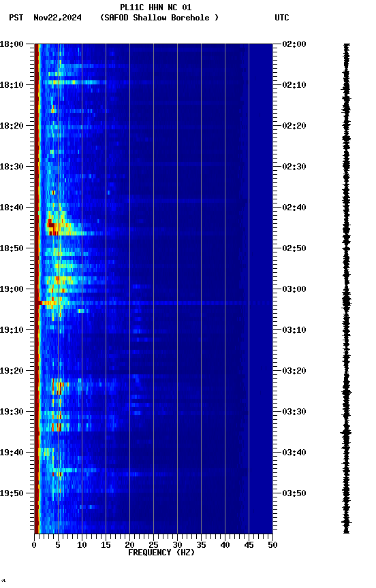Click the 02:40 UTC time label
Image resolution: width=376 pixels, height=588 pixels.
294,208
